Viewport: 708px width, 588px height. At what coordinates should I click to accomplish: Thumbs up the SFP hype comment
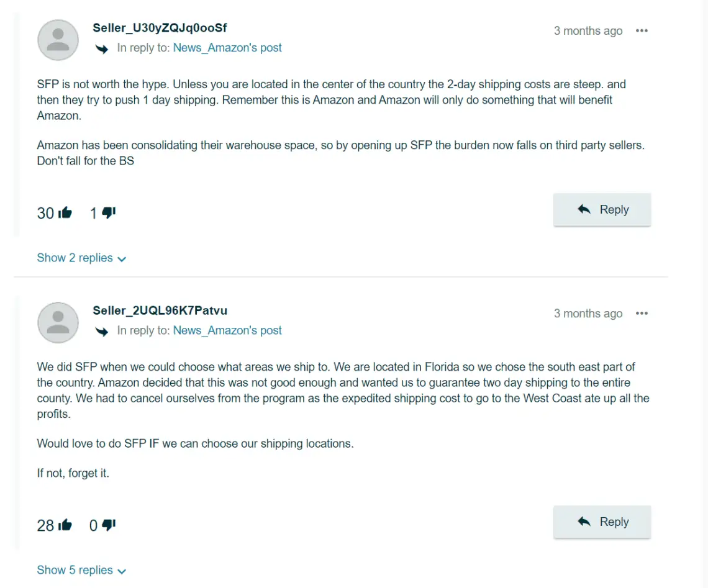point(65,213)
